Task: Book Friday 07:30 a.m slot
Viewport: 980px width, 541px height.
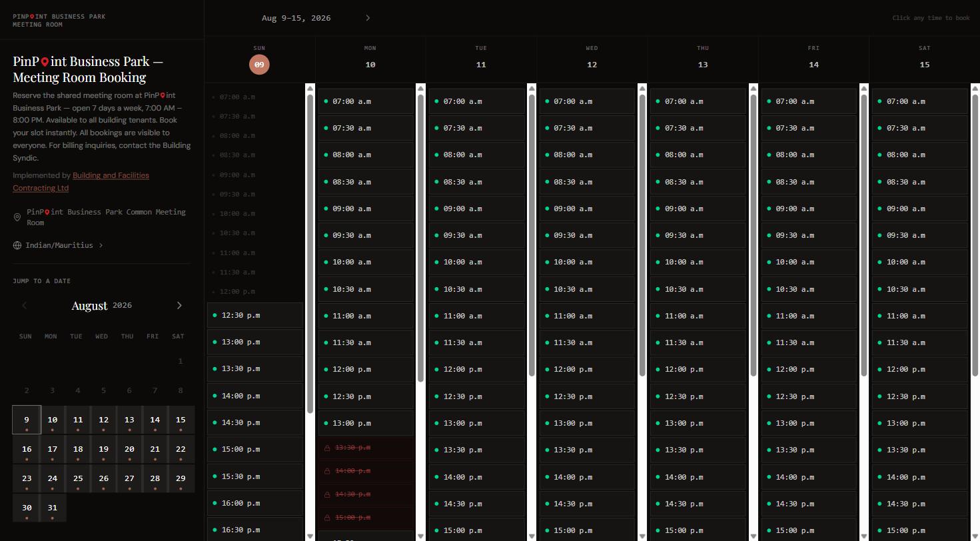Action: tap(809, 128)
